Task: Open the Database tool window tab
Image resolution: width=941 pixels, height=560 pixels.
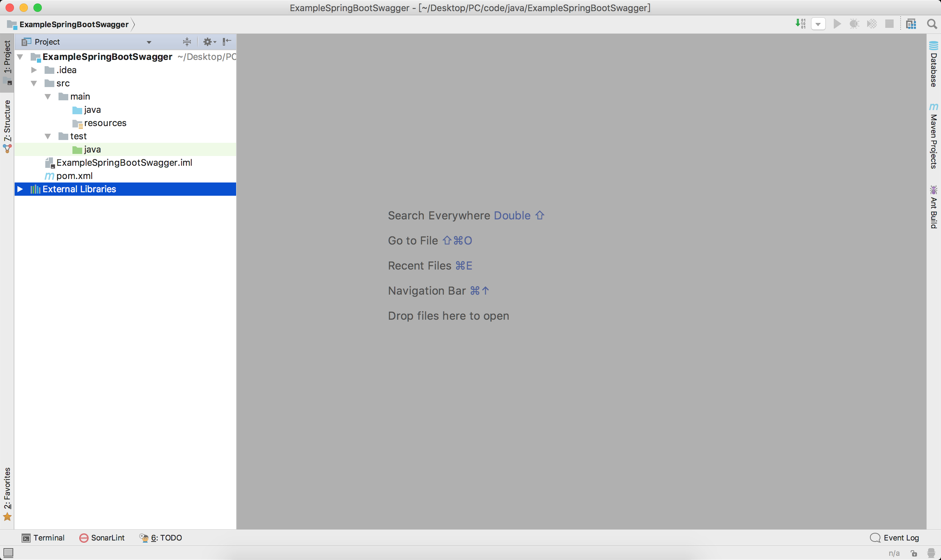Action: [x=933, y=64]
